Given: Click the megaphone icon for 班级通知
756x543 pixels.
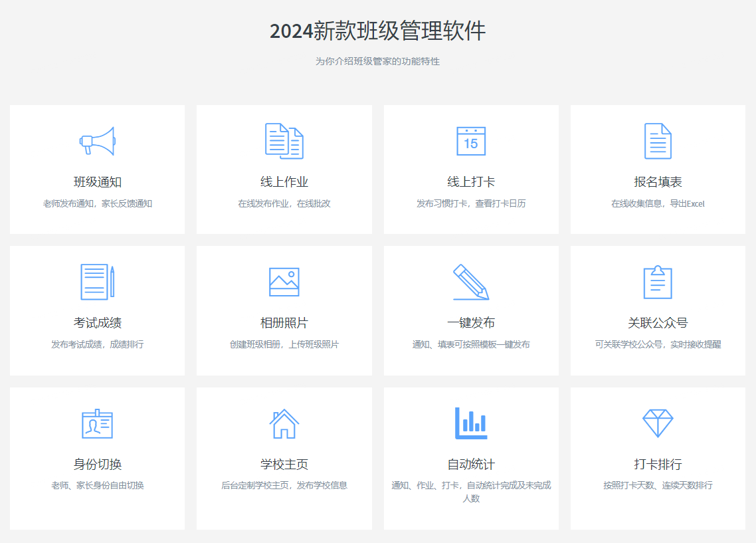Looking at the screenshot, I should (97, 141).
